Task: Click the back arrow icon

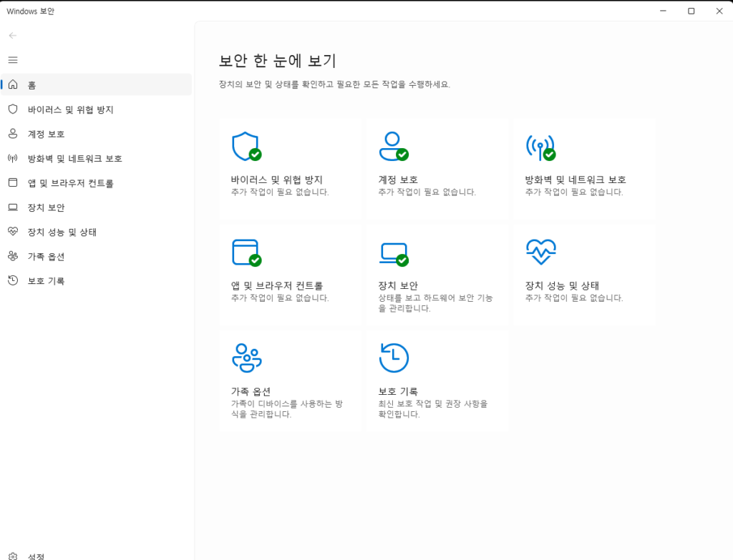Action: click(x=13, y=36)
